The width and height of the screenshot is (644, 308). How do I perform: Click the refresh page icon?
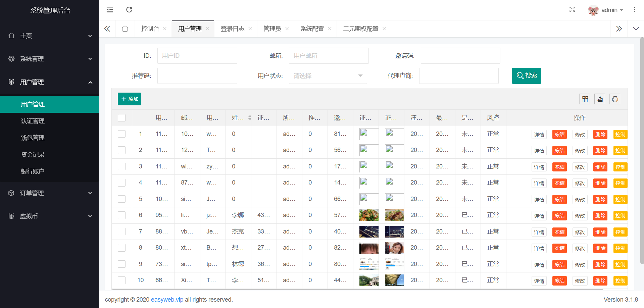(x=129, y=10)
